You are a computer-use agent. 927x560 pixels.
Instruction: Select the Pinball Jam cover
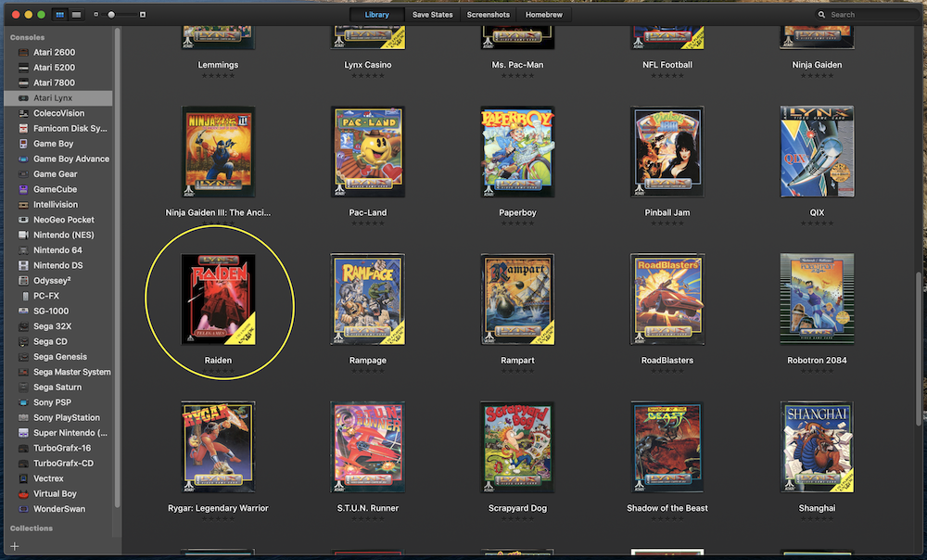click(667, 151)
